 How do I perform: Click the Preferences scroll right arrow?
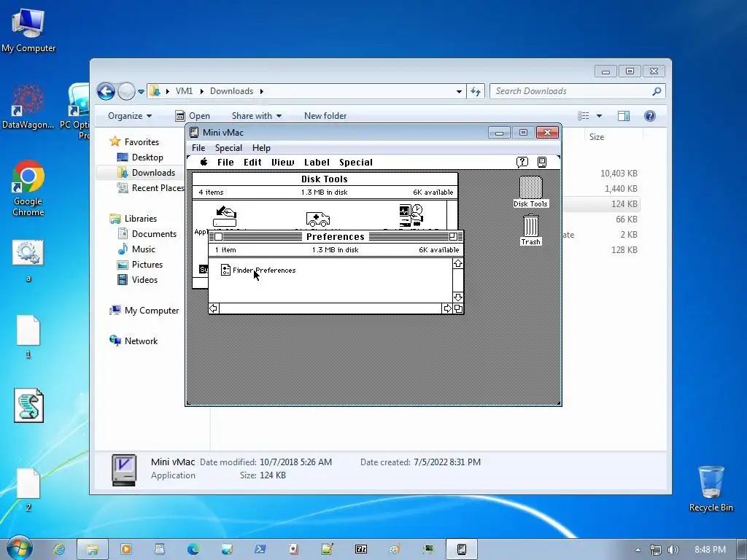[x=447, y=308]
